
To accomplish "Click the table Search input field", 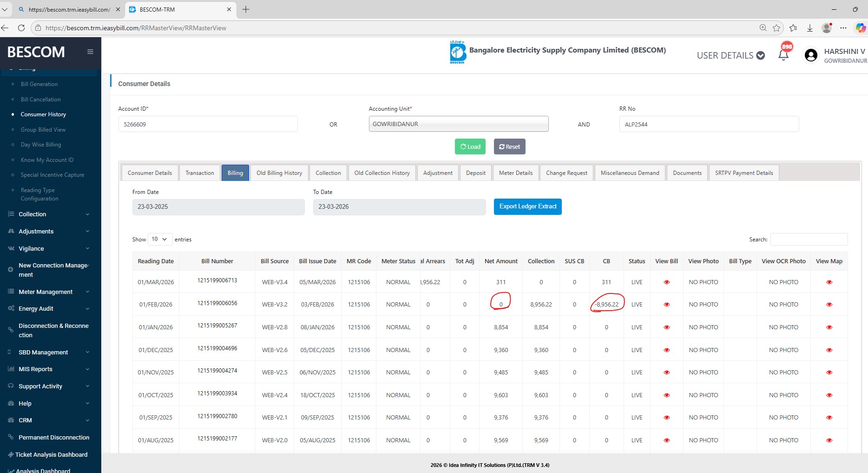I will click(x=809, y=239).
